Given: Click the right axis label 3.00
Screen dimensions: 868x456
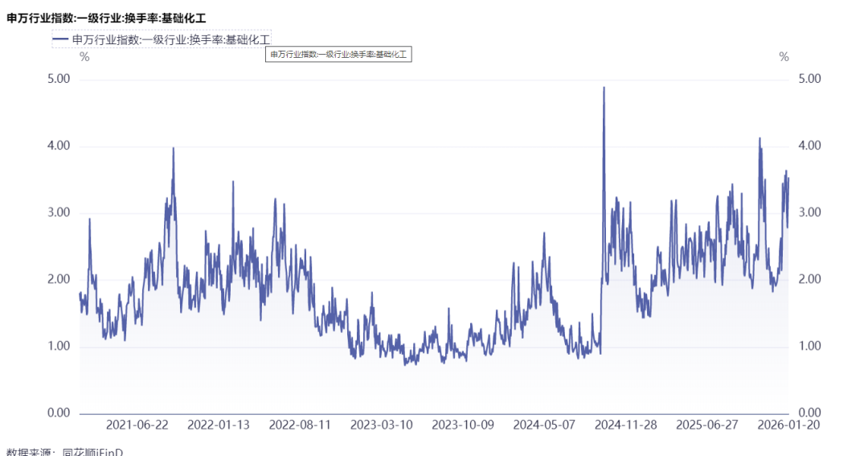Looking at the screenshot, I should [x=809, y=213].
